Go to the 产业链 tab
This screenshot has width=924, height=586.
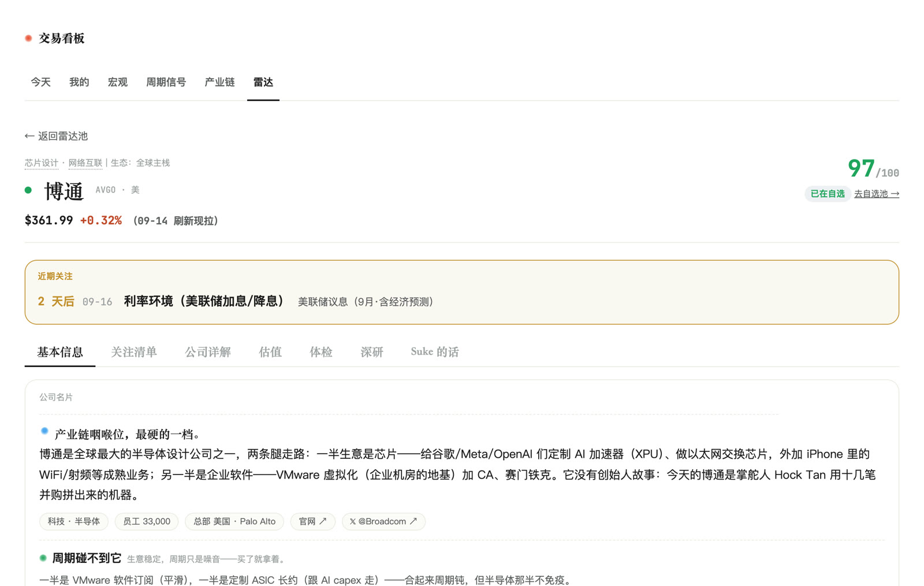219,82
